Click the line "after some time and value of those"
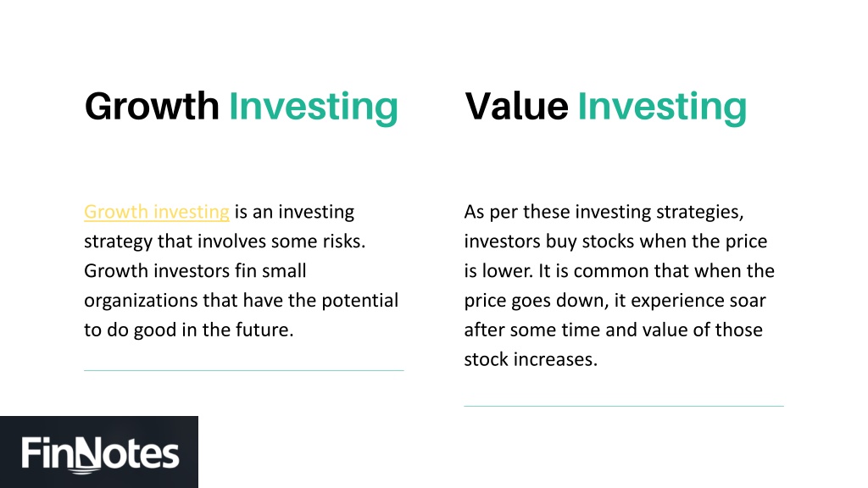868x488 pixels. tap(614, 330)
